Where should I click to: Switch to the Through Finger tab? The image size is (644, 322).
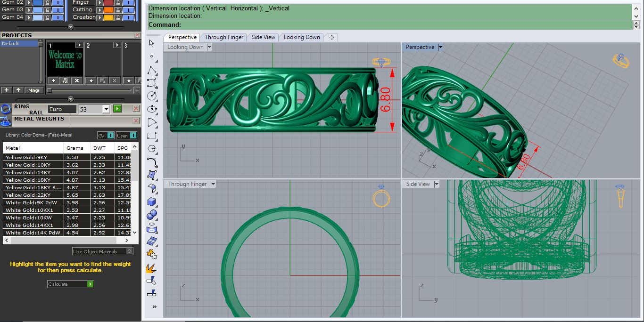coord(224,37)
